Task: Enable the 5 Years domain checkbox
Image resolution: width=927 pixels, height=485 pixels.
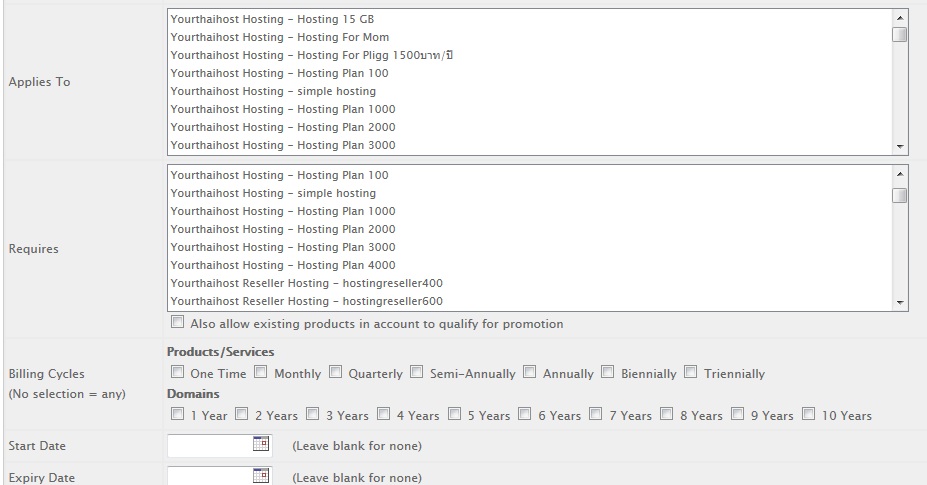Action: coord(455,413)
